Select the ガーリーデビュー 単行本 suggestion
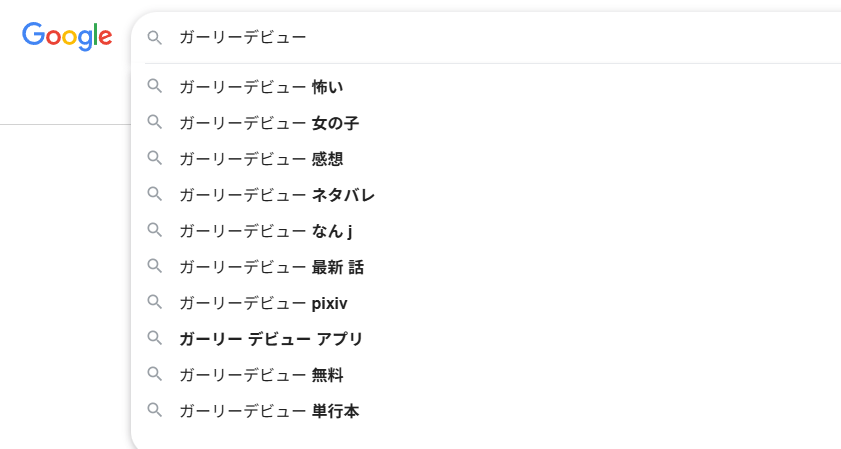 coord(269,411)
